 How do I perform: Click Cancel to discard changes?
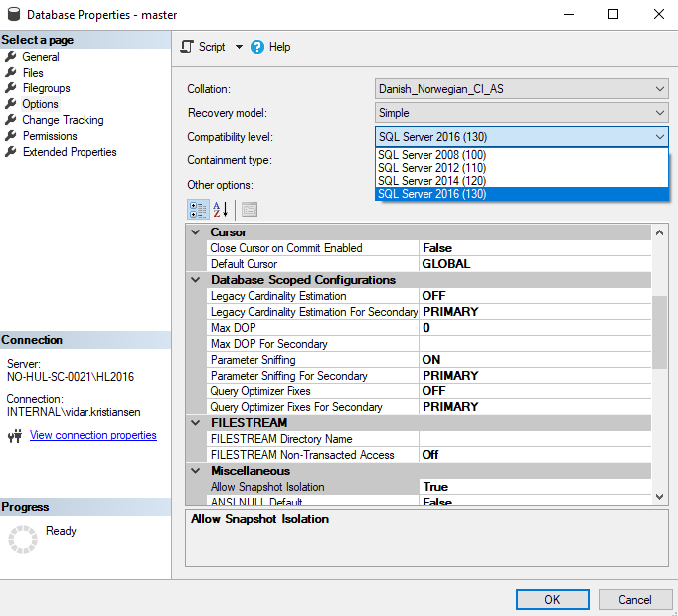[x=635, y=600]
